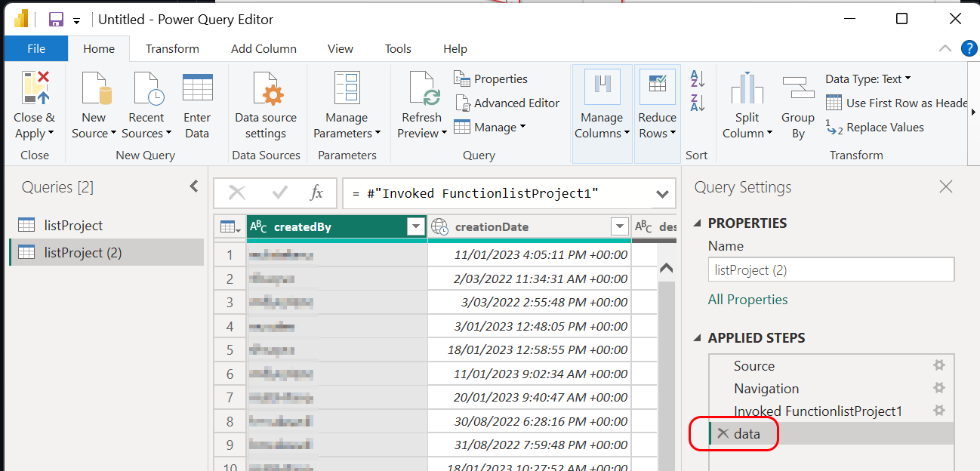The width and height of the screenshot is (980, 471).
Task: Click the save icon in title bar
Action: pyautogui.click(x=56, y=19)
